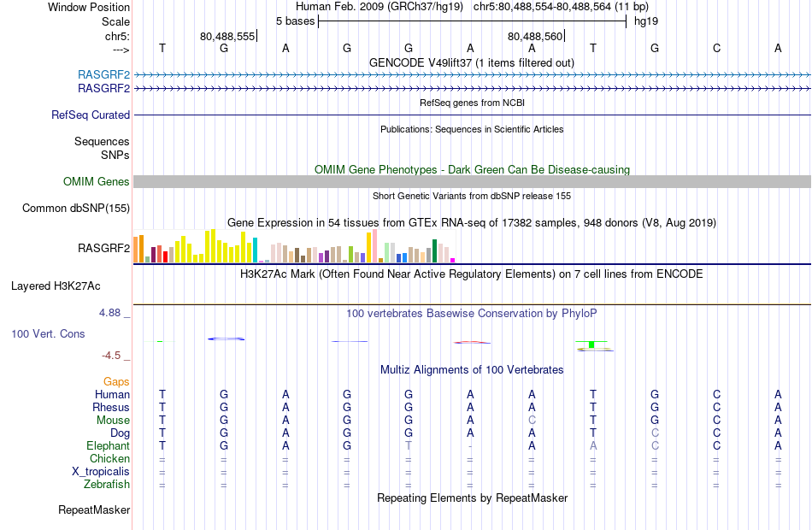The image size is (812, 530).
Task: Open the RefSeq Curated track label
Action: tap(90, 115)
